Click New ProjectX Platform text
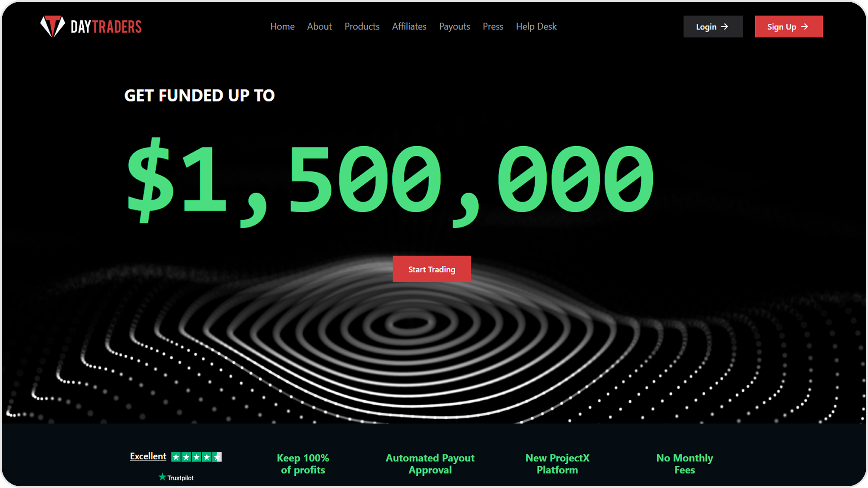 pyautogui.click(x=557, y=464)
